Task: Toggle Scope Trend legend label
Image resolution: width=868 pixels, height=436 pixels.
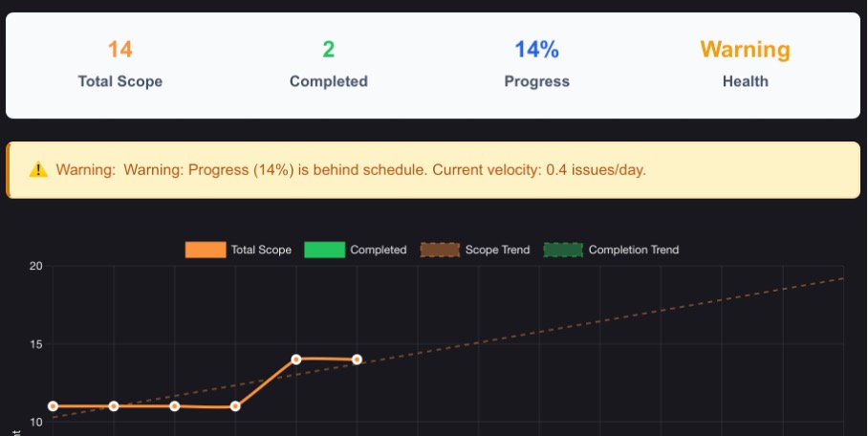Action: tap(497, 250)
